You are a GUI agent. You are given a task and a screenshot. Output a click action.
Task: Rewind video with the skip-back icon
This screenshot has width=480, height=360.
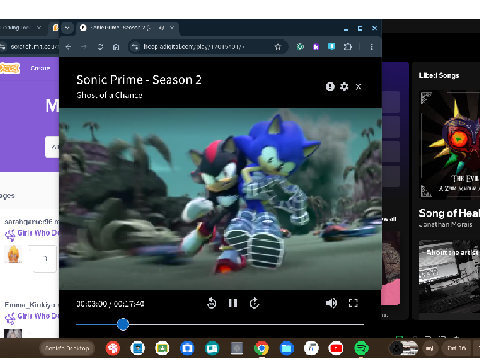212,303
